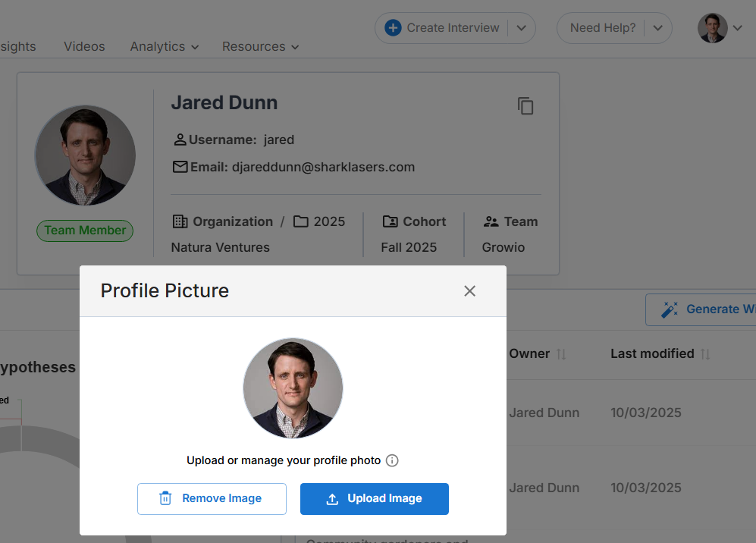The height and width of the screenshot is (543, 756).
Task: Click the plus icon in Create Interview
Action: coord(393,28)
